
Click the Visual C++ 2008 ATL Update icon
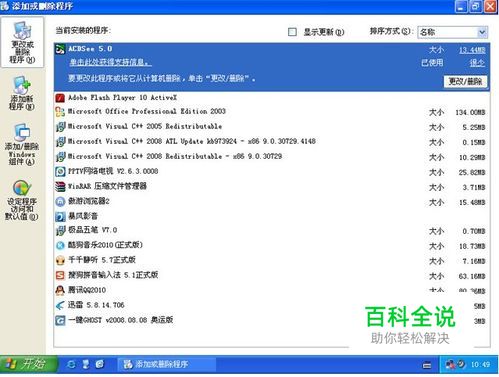click(60, 142)
